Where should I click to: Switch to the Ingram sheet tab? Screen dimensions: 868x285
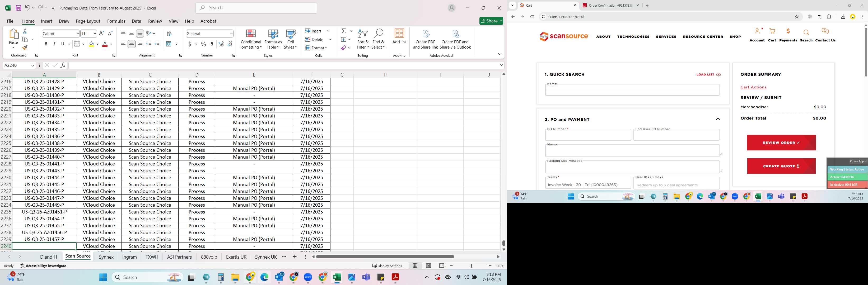[x=129, y=257]
